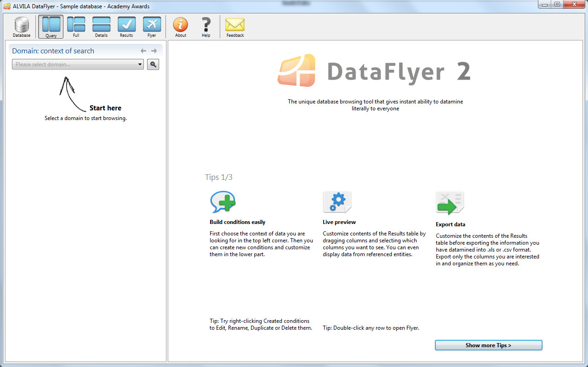Click 'Select a domain to start browsing.' text
Image resolution: width=588 pixels, height=367 pixels.
tap(86, 118)
